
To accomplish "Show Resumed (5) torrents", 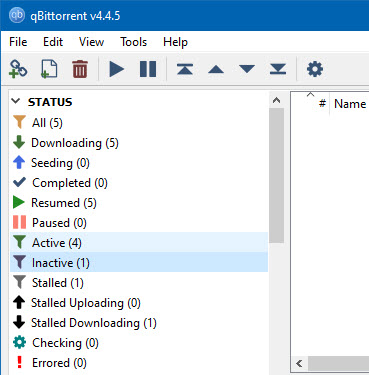I will pos(139,203).
